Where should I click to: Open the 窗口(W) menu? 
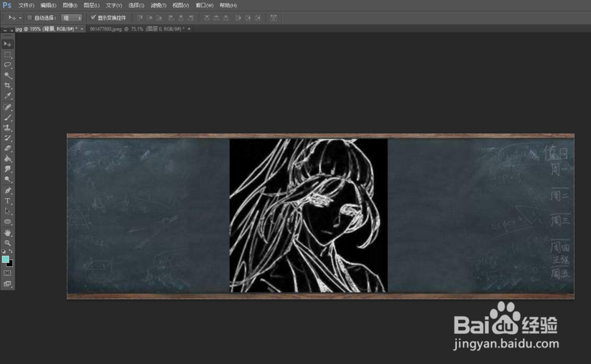pyautogui.click(x=204, y=5)
